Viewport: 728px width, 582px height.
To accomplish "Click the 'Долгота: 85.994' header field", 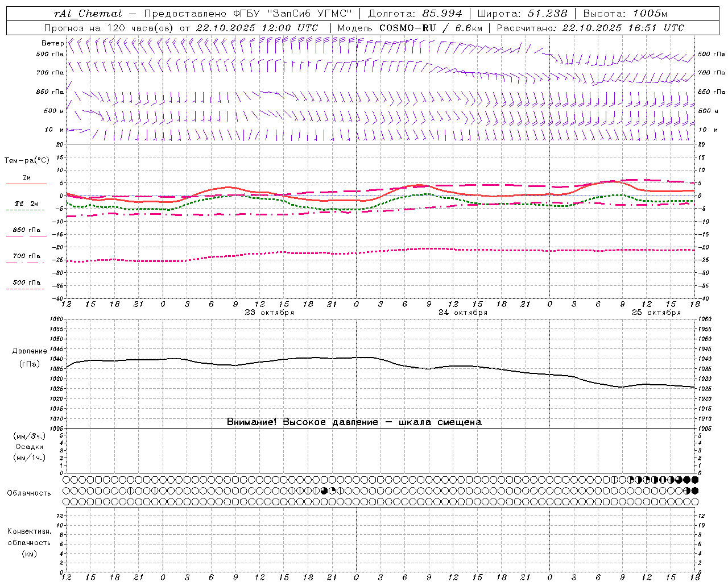I will [415, 14].
